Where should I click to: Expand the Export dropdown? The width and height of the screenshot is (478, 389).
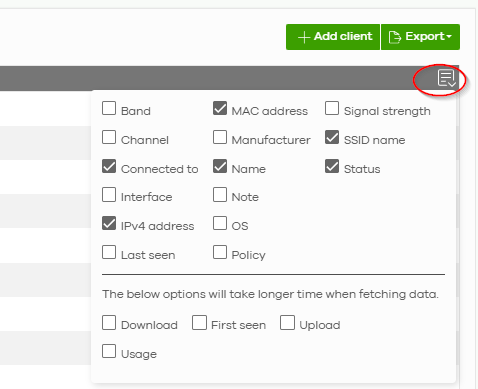(420, 37)
